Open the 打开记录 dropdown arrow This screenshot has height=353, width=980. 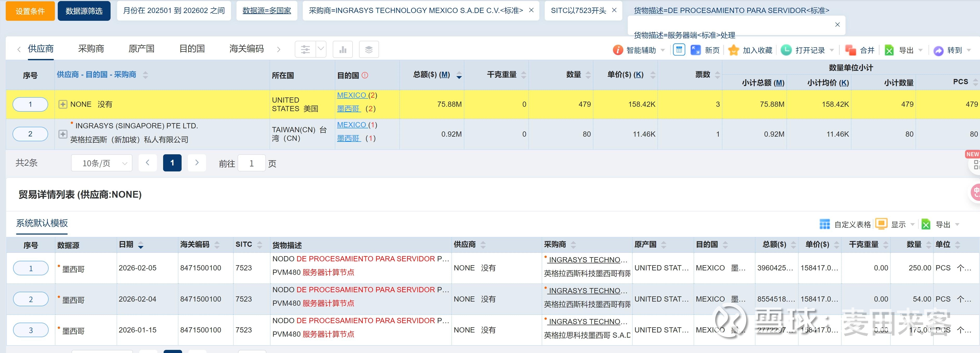click(831, 50)
